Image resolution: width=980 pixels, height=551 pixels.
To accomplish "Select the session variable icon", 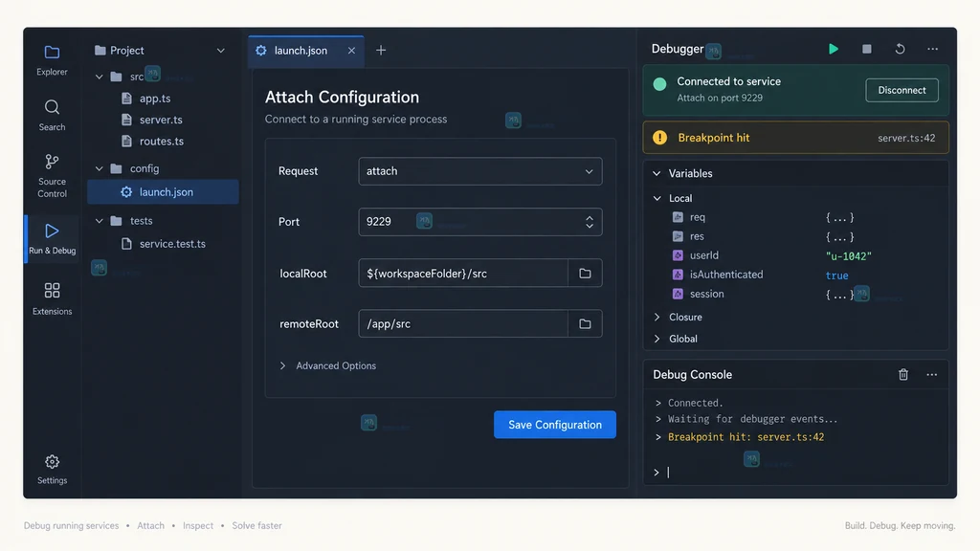I will pos(678,294).
